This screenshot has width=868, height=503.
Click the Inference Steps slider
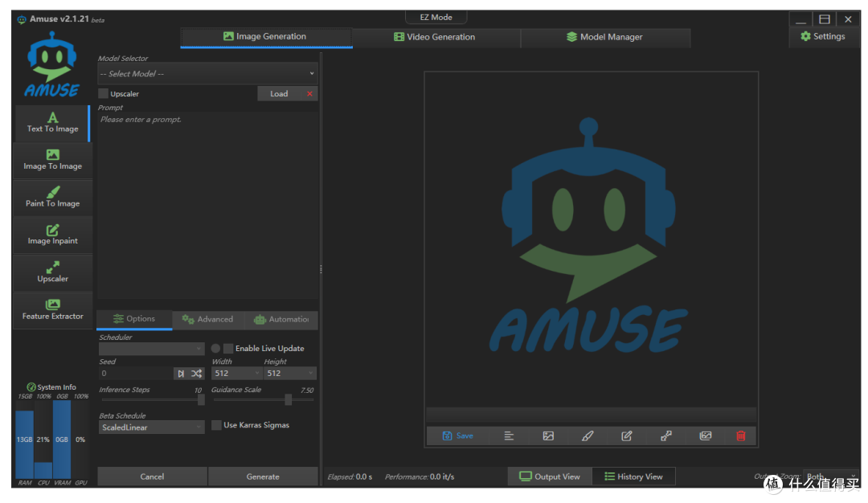coord(151,399)
